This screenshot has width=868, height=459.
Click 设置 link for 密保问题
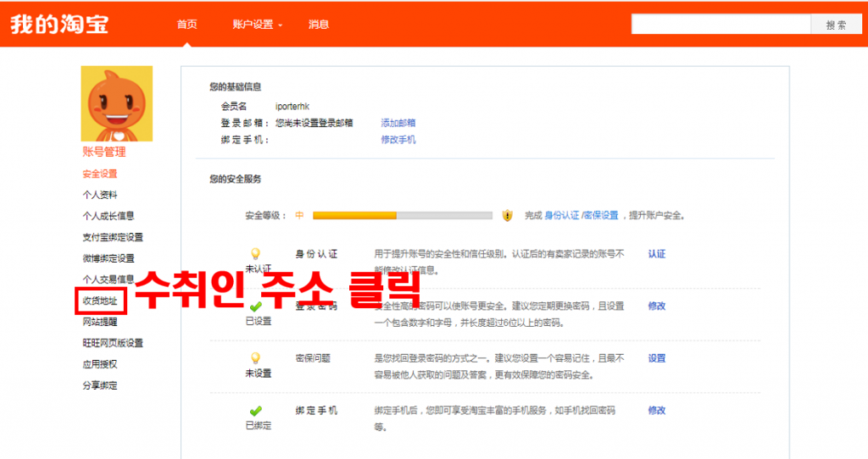pyautogui.click(x=657, y=358)
